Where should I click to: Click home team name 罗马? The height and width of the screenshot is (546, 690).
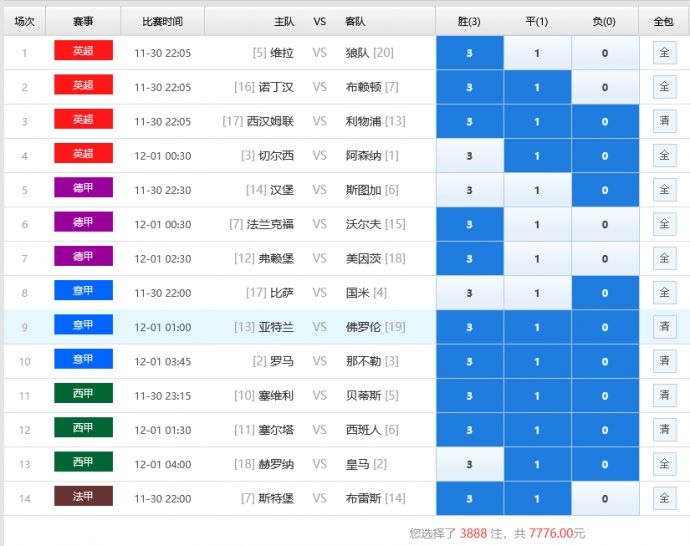[x=282, y=362]
